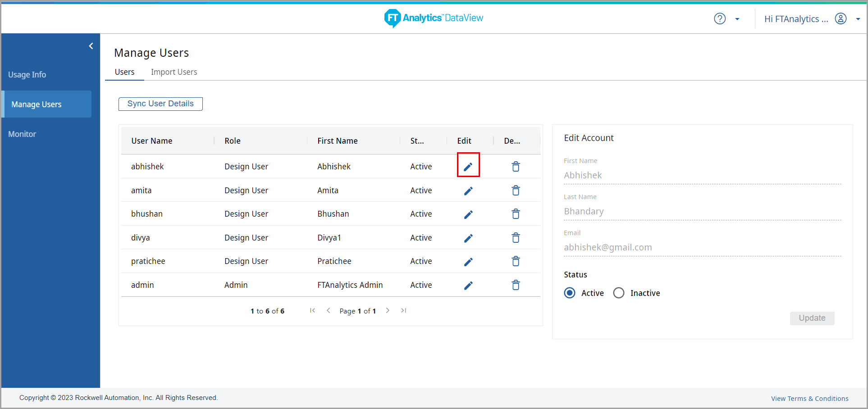
Task: Click the Pratichee first name cell
Action: [x=334, y=261]
